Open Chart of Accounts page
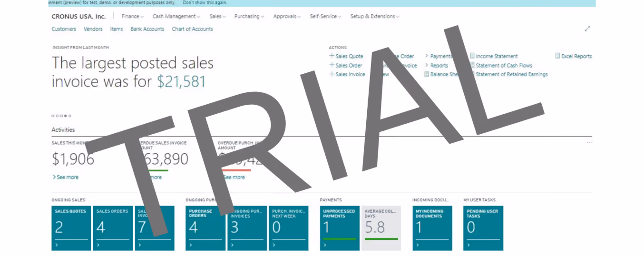 [x=192, y=29]
